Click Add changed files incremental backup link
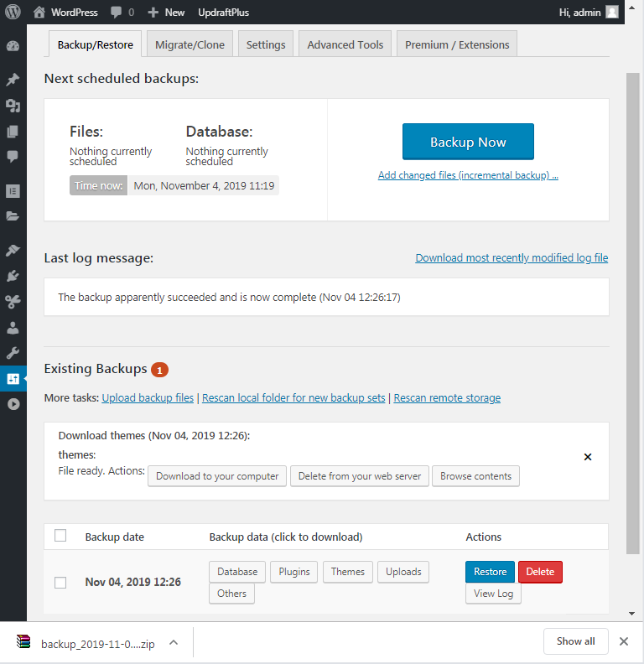 tap(468, 175)
